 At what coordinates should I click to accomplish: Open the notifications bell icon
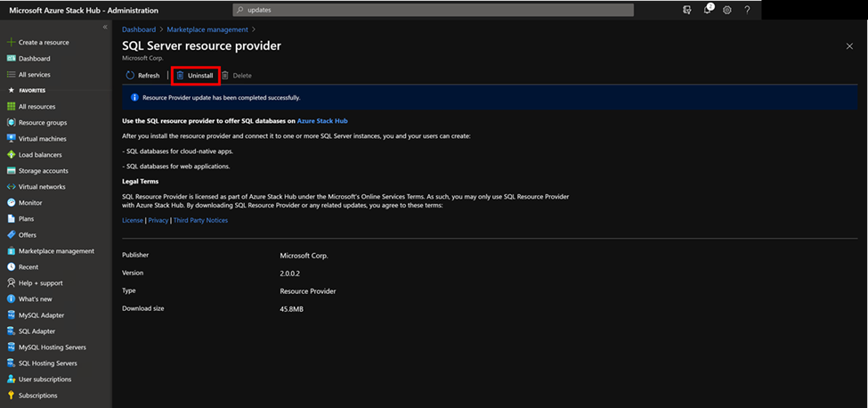pos(708,10)
